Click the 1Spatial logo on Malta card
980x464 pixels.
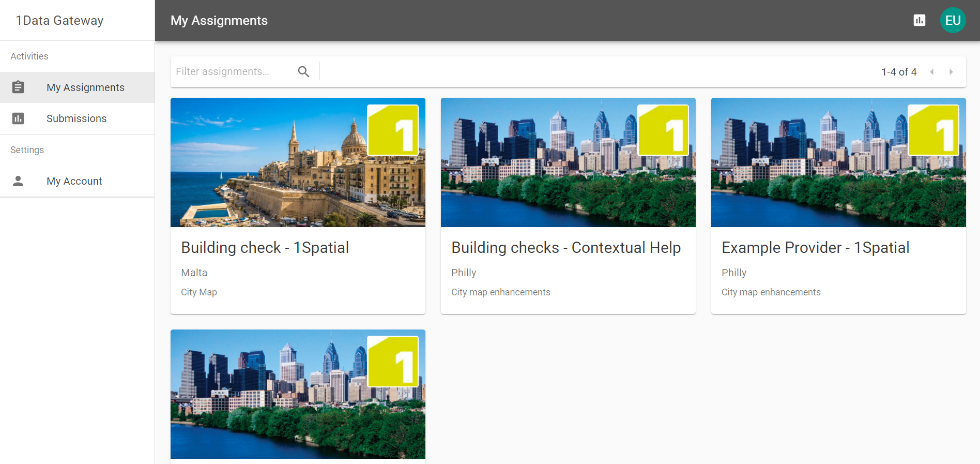393,130
